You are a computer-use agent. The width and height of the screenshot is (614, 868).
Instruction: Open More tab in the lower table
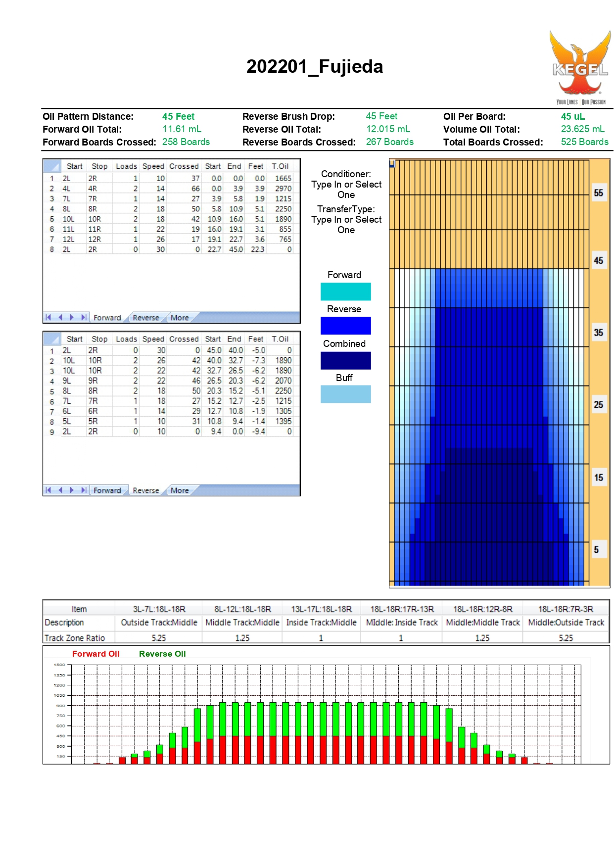(x=180, y=490)
